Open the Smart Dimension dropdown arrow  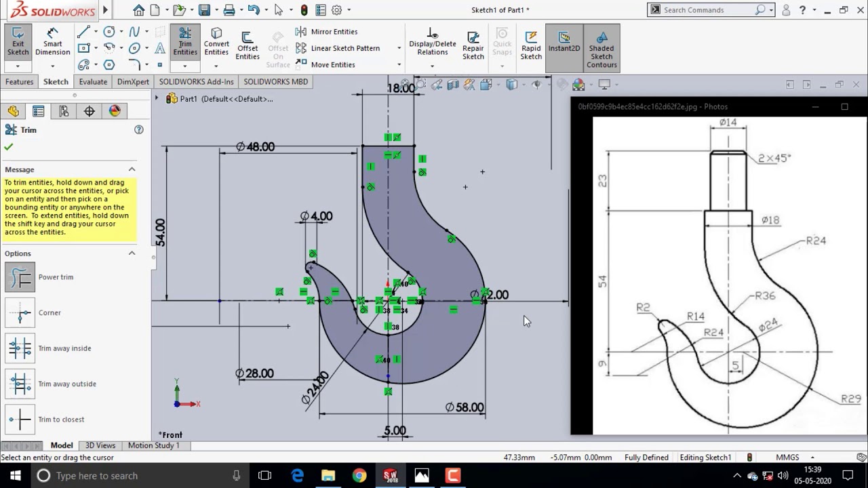click(52, 66)
